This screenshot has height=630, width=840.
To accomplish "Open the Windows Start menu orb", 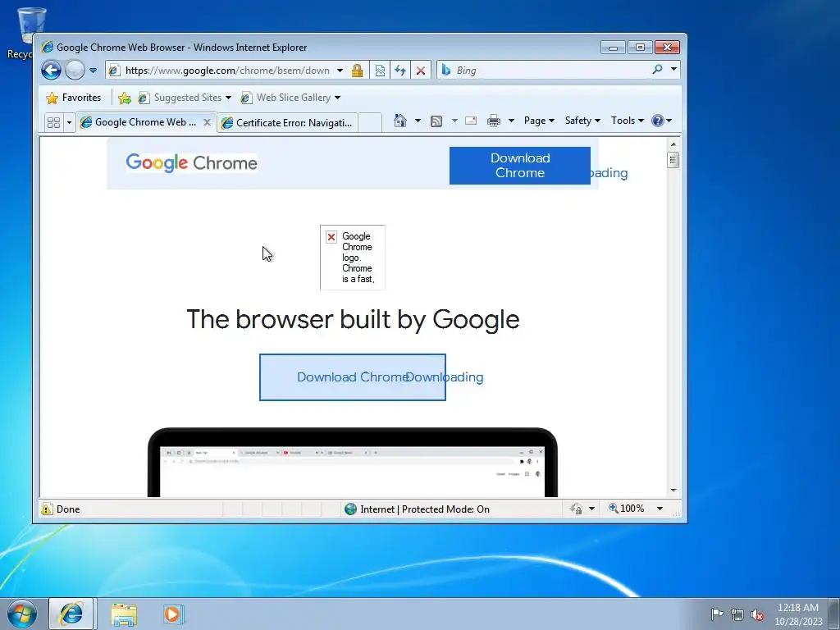I will (22, 614).
